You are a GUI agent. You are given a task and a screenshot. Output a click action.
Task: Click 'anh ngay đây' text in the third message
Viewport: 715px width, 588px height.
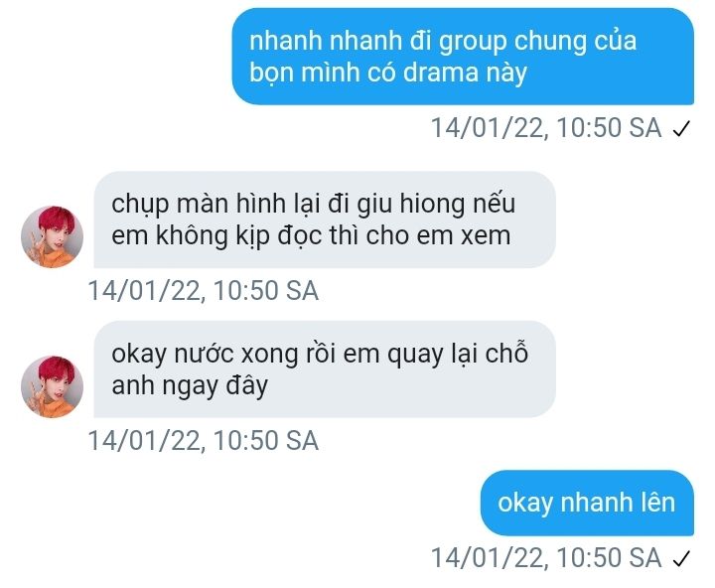(190, 386)
